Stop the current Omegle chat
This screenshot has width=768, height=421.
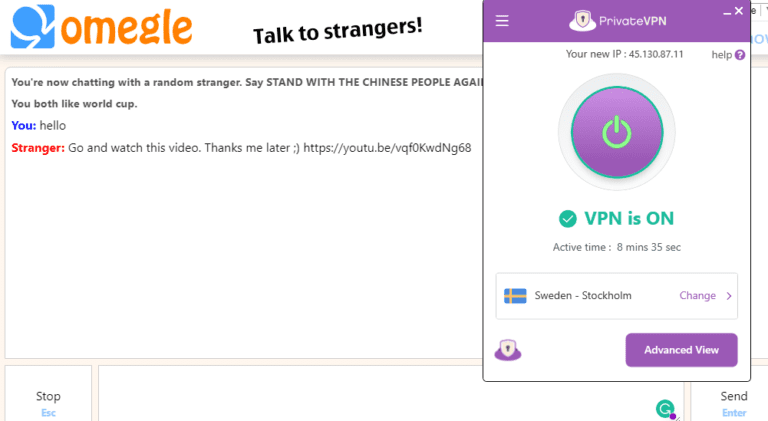[48, 401]
